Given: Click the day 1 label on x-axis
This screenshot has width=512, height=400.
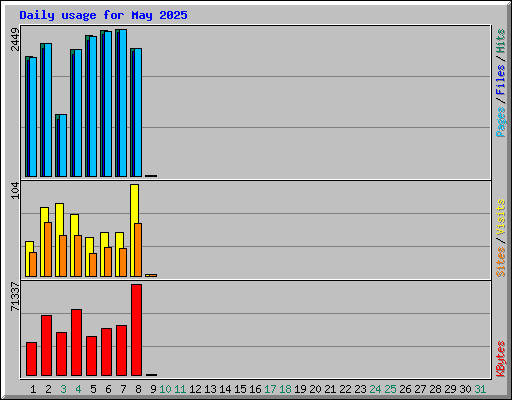Looking at the screenshot, I should [x=33, y=389].
